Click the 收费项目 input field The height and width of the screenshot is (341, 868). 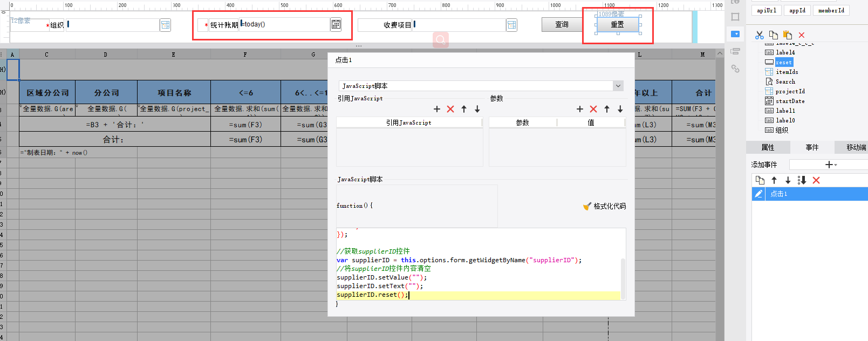coord(459,25)
